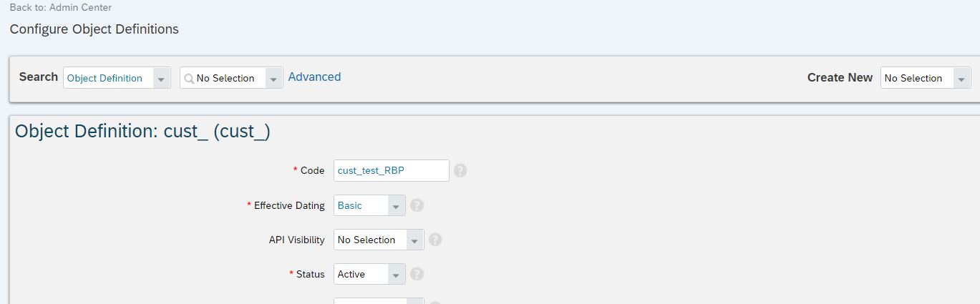Open the search No Selection dropdown arrow
This screenshot has width=980, height=304.
click(274, 79)
